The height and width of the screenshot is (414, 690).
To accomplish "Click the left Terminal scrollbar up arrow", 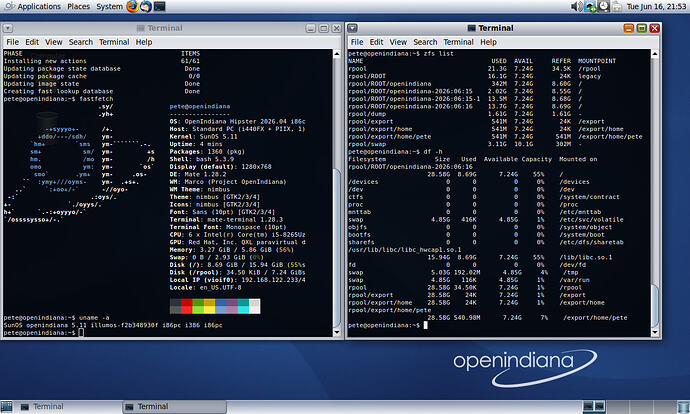I will click(337, 54).
